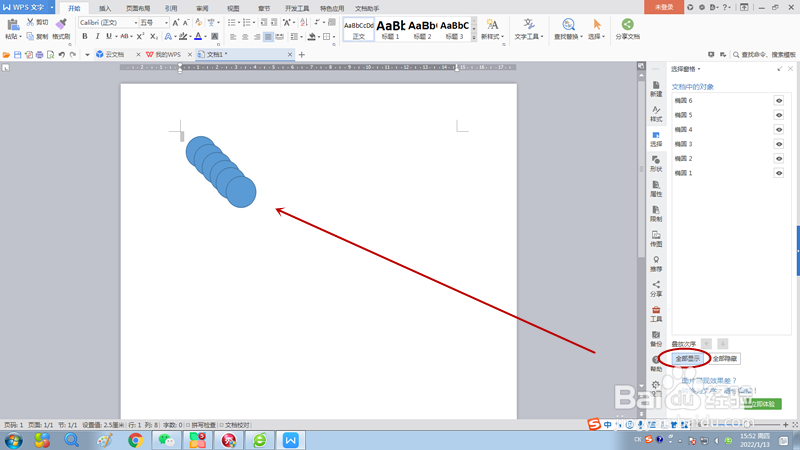Screen dimensions: 800x450
Task: Move object up in stacking order
Action: tap(706, 343)
